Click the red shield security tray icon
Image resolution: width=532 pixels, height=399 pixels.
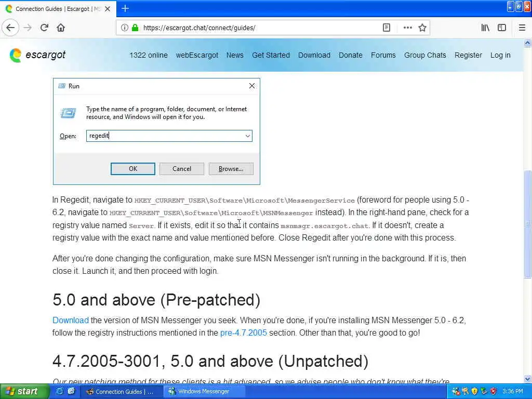tap(494, 391)
